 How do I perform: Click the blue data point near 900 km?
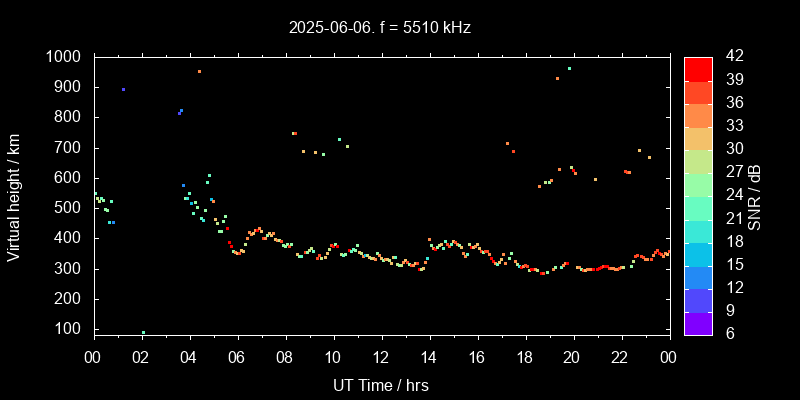point(123,89)
